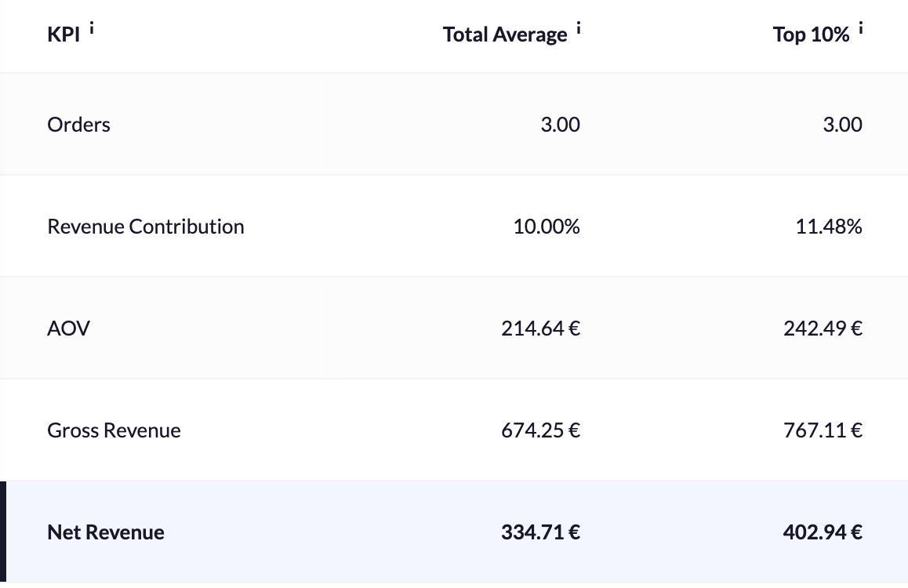Viewport: 908px width, 588px height.
Task: Click the KPI column header
Action: [x=64, y=35]
